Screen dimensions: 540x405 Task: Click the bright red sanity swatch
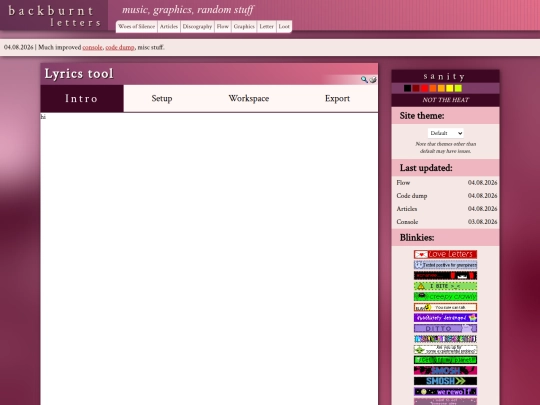tap(425, 89)
